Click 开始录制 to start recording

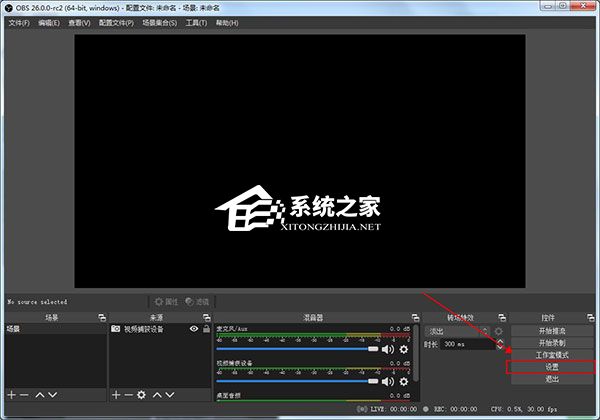pyautogui.click(x=552, y=343)
